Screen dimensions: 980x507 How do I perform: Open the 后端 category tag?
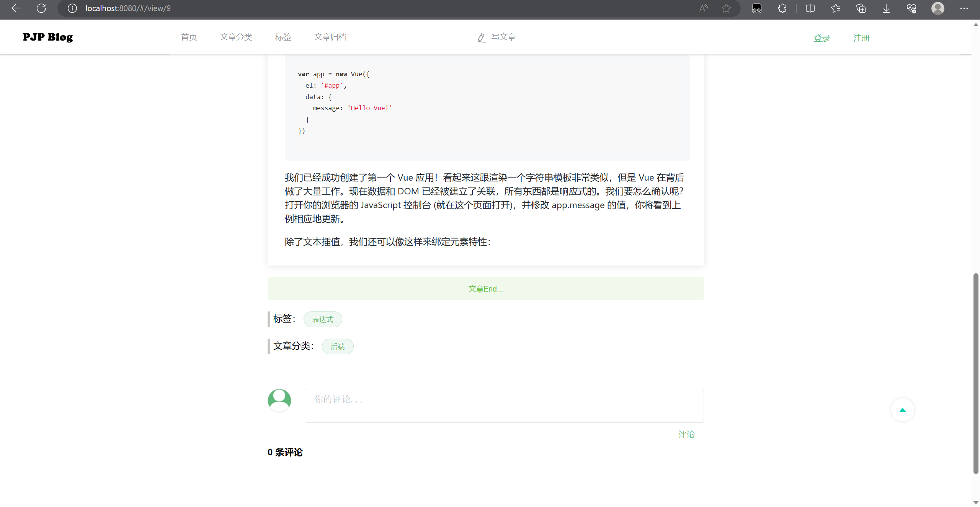click(337, 346)
